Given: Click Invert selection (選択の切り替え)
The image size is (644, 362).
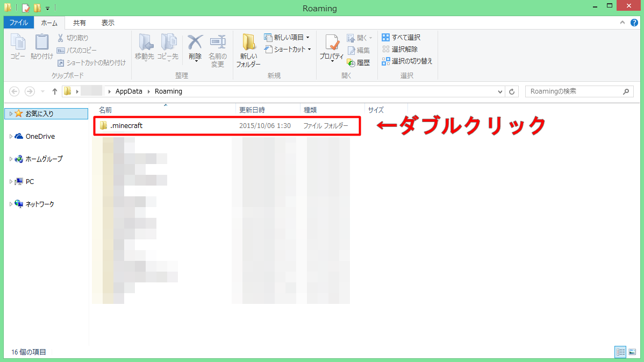Looking at the screenshot, I should pyautogui.click(x=407, y=61).
